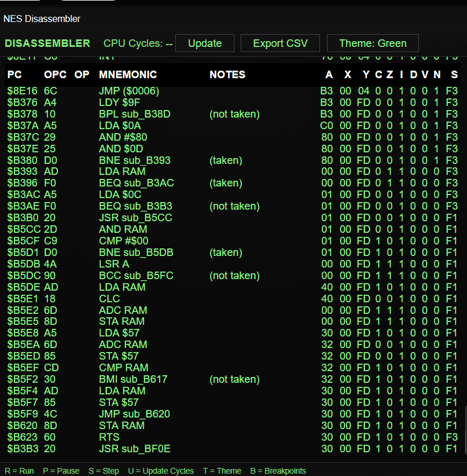Select BNE sub_B393 mnemonic
Viewport: 467px width, 476px height.
point(135,160)
